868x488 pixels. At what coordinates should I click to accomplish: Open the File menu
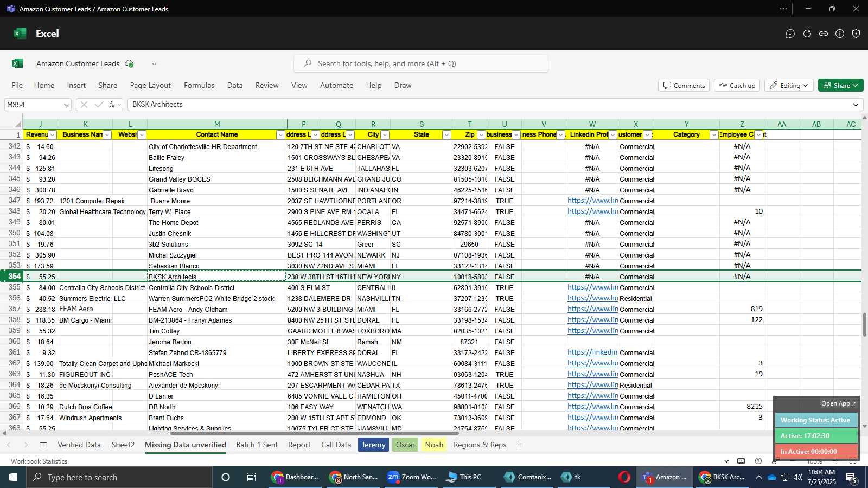17,85
